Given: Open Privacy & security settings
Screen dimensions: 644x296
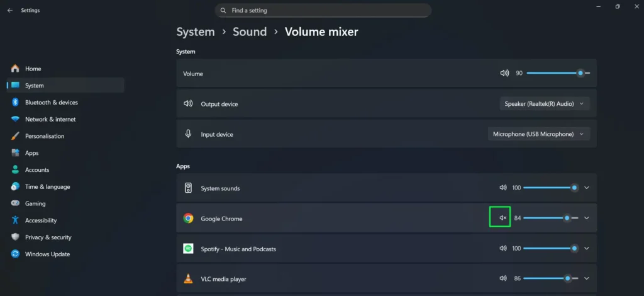Looking at the screenshot, I should click(65, 237).
